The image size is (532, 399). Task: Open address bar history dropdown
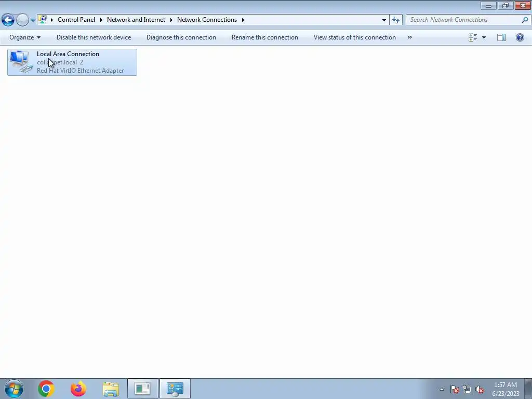pyautogui.click(x=384, y=20)
